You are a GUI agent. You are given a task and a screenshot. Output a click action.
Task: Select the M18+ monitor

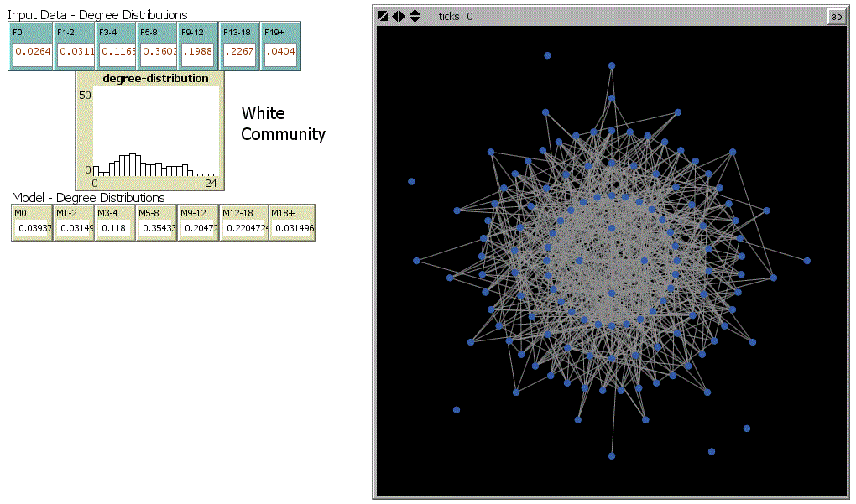click(291, 228)
